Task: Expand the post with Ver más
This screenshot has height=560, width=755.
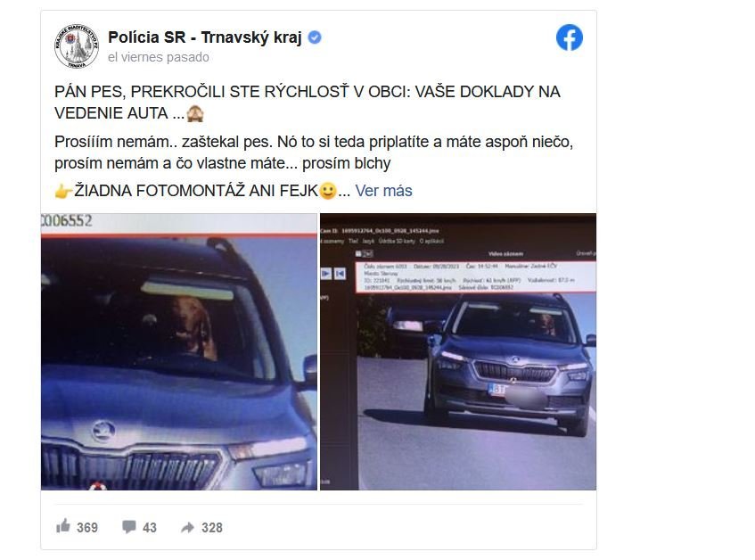Action: (384, 191)
